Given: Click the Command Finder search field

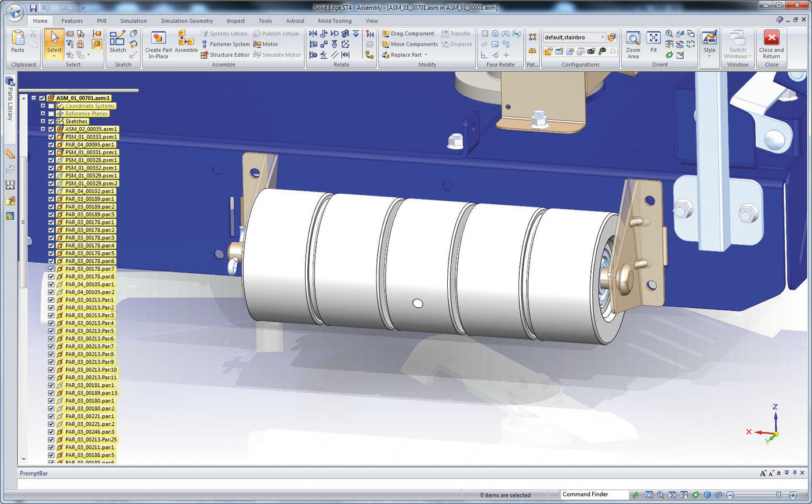Looking at the screenshot, I should point(594,495).
